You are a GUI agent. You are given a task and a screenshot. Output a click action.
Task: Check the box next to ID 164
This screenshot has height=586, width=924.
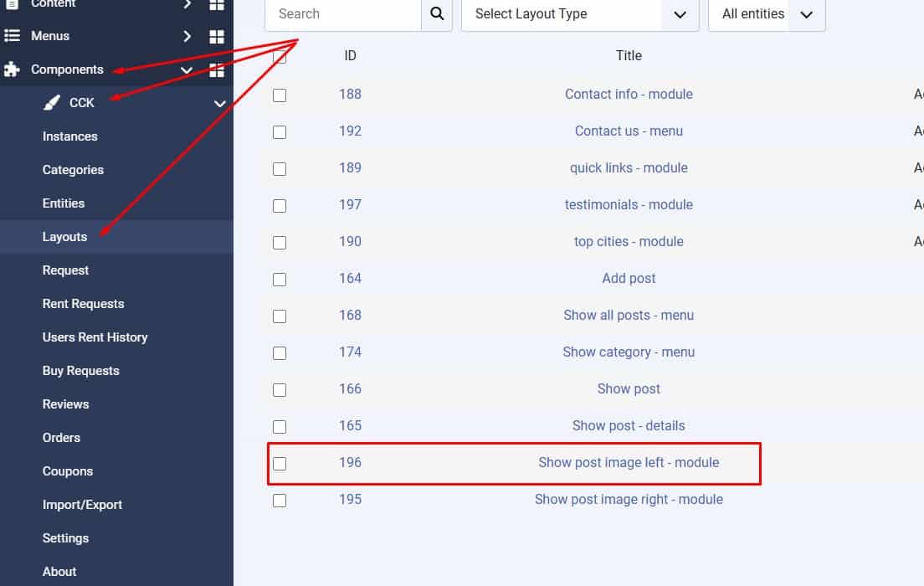click(x=280, y=280)
